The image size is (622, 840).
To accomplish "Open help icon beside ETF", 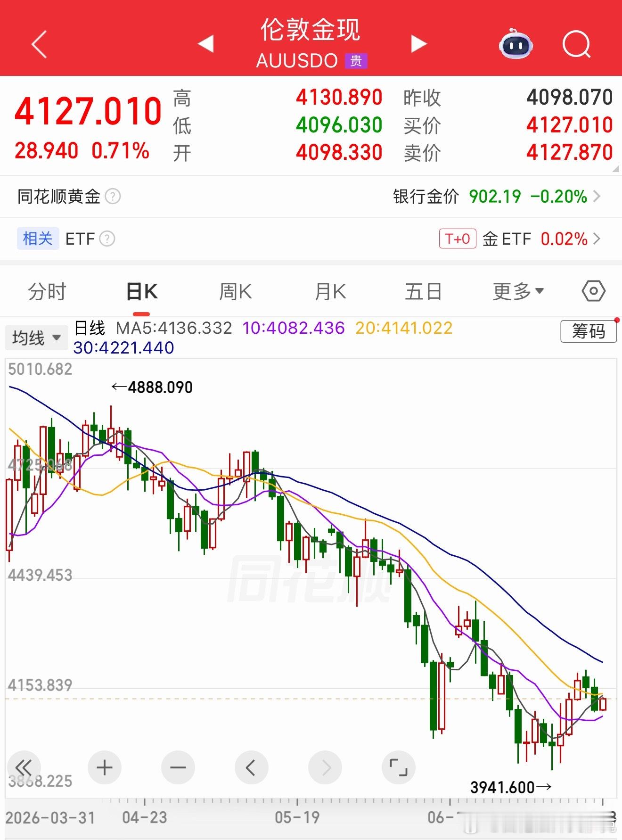I will (107, 239).
